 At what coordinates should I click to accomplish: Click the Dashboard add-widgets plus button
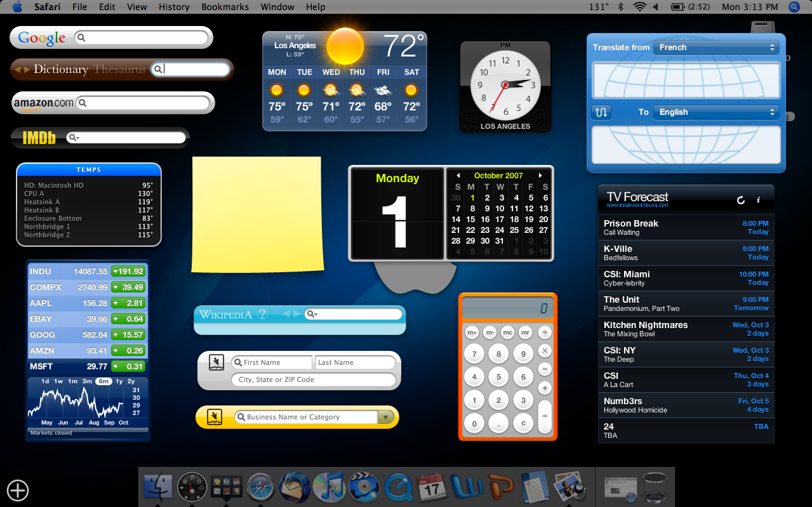18,490
